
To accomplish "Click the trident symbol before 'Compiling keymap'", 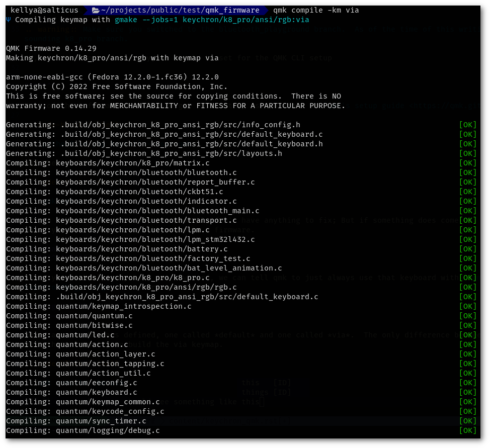I will tap(8, 20).
